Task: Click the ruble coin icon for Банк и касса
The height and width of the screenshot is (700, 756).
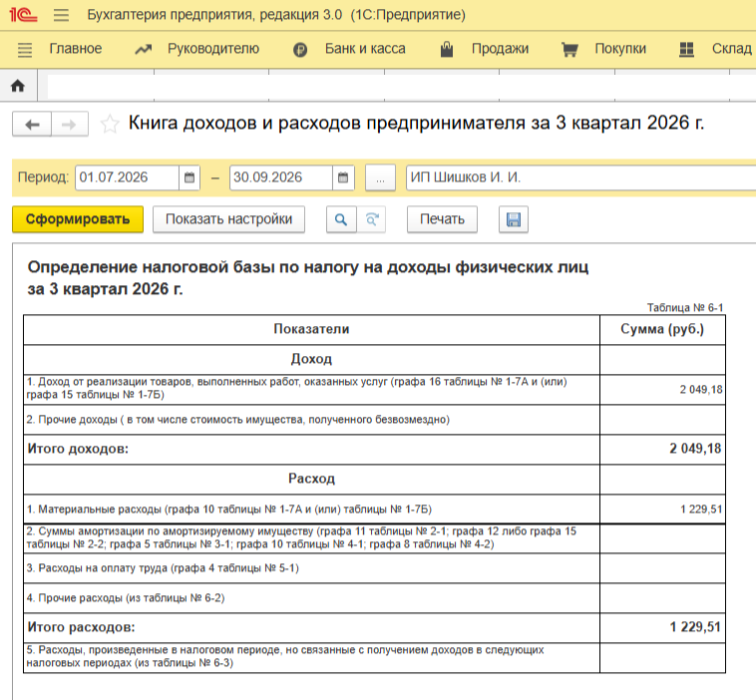Action: coord(300,50)
